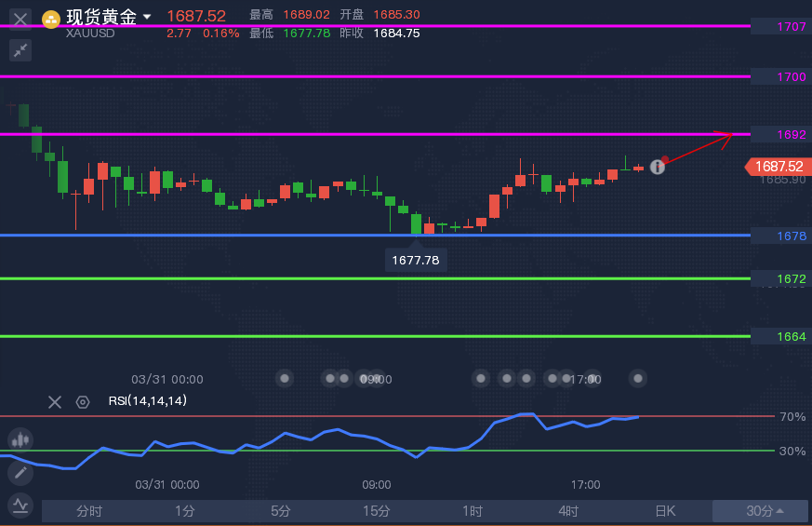Click the 1664 green price level label
This screenshot has height=526, width=812.
point(792,337)
